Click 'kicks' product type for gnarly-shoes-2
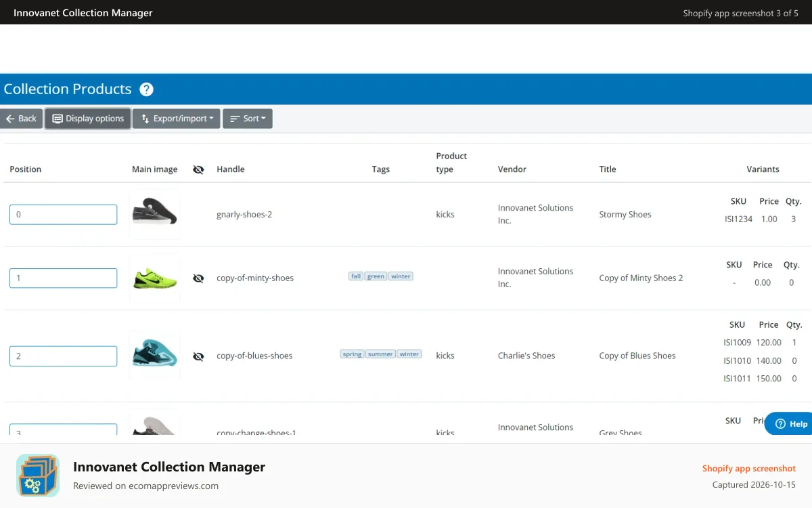This screenshot has height=508, width=812. pos(445,215)
